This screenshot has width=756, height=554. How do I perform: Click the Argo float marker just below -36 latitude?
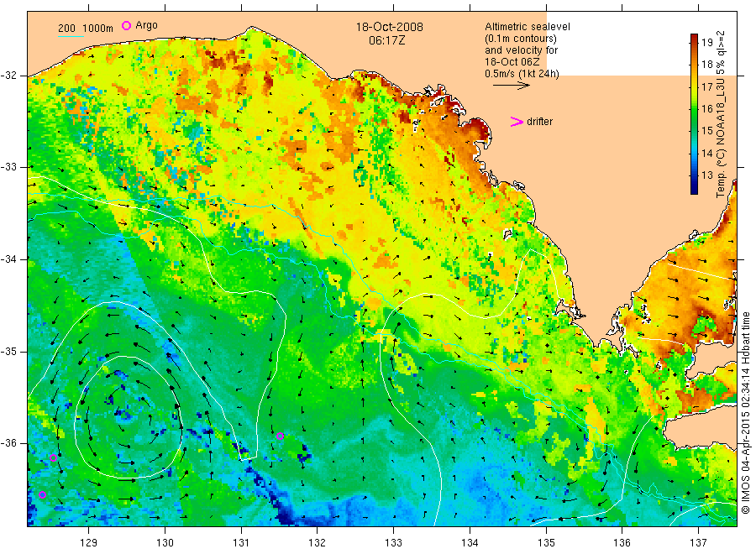coord(54,457)
